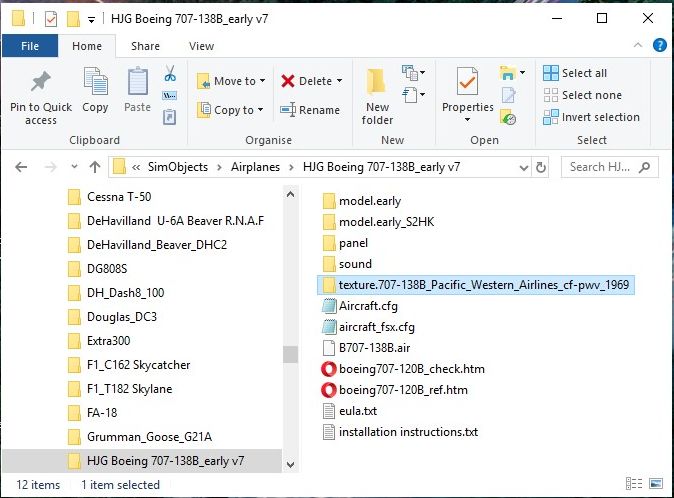This screenshot has height=498, width=674.
Task: Open the Easy access icon menu
Action: [413, 95]
